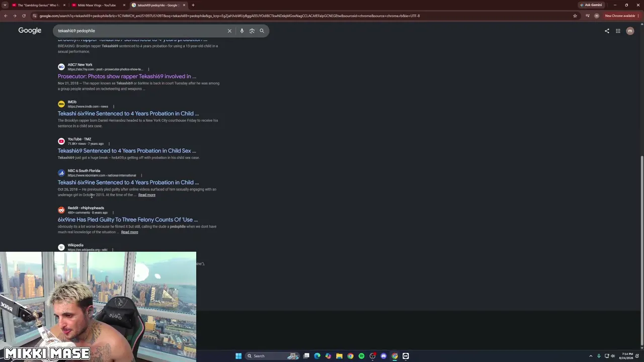Open a new browser tab

point(193,5)
